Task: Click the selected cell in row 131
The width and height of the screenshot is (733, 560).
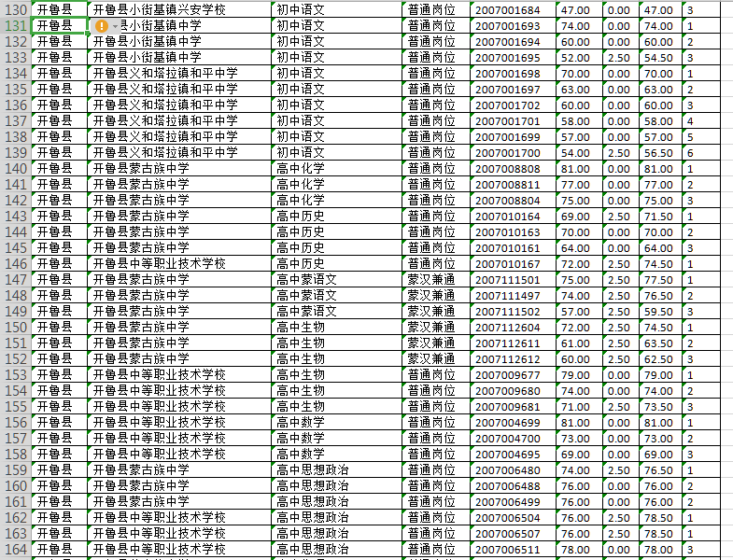Action: [60, 26]
